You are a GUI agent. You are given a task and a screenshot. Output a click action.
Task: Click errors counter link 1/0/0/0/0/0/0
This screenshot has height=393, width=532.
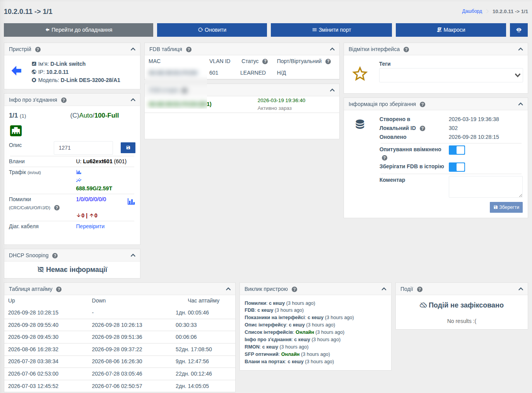[x=91, y=199]
